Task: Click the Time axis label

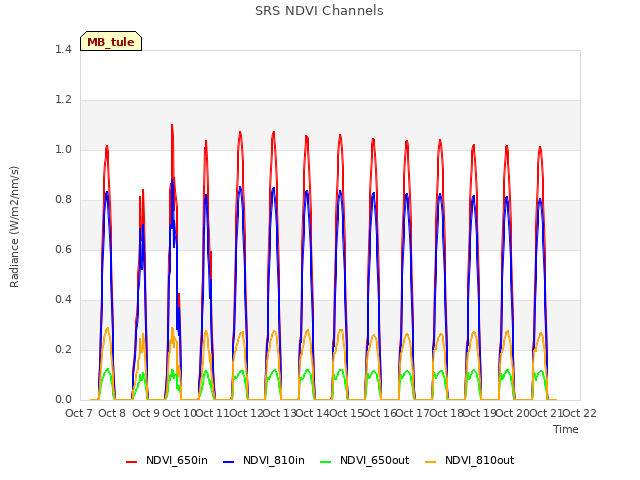Action: [x=566, y=429]
